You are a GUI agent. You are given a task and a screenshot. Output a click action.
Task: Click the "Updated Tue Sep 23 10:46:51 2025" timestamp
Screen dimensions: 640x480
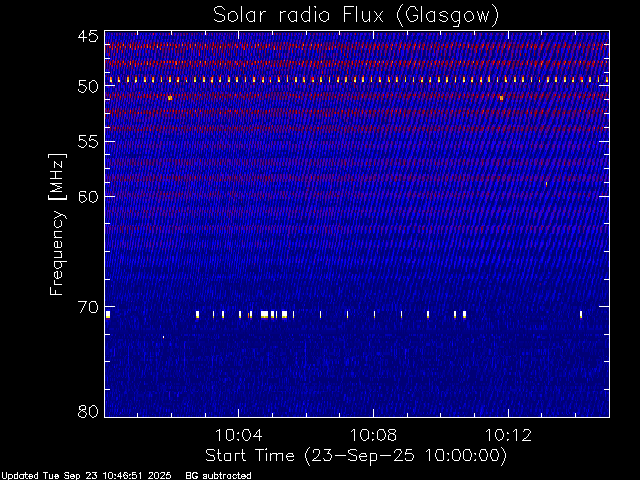pos(87,476)
